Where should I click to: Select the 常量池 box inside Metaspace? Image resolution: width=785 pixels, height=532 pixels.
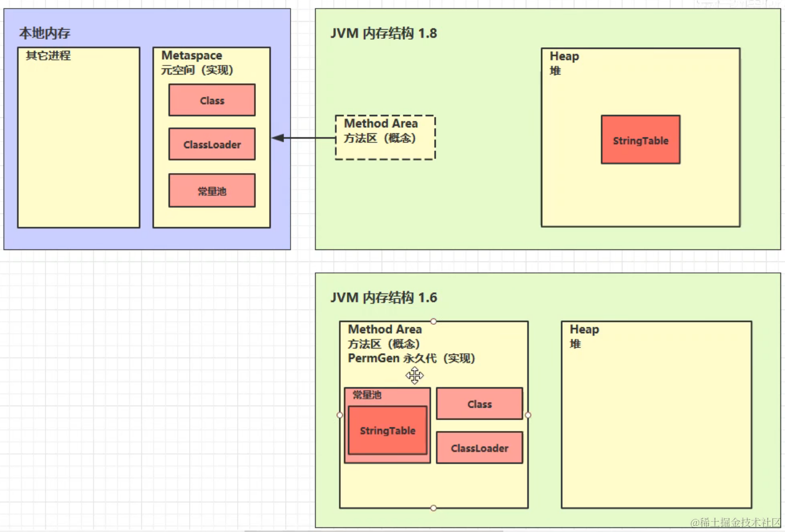tap(212, 191)
